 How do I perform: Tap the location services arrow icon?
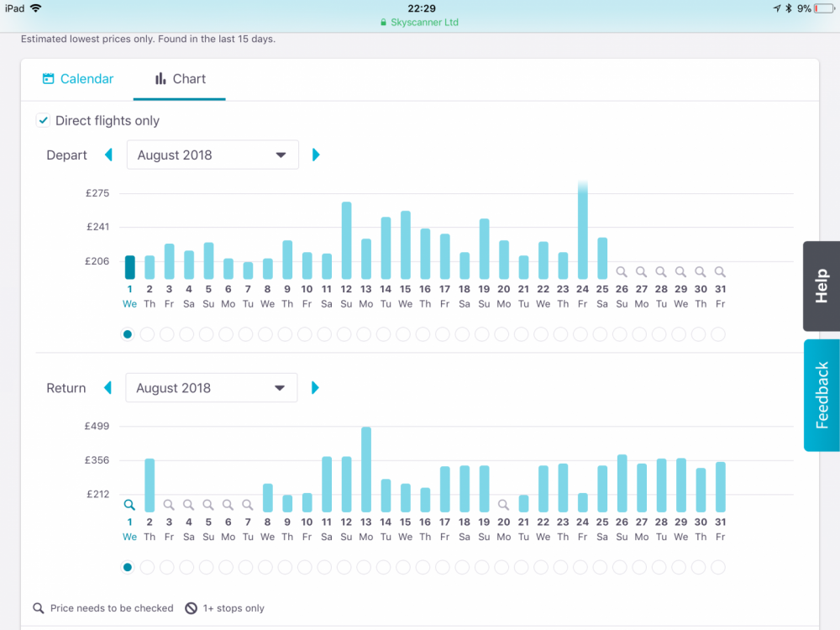click(777, 8)
